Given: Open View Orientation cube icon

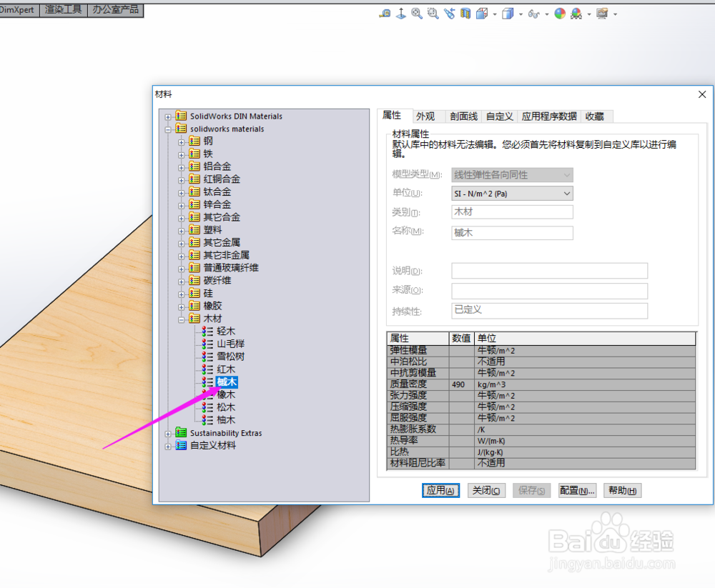Looking at the screenshot, I should tap(481, 13).
